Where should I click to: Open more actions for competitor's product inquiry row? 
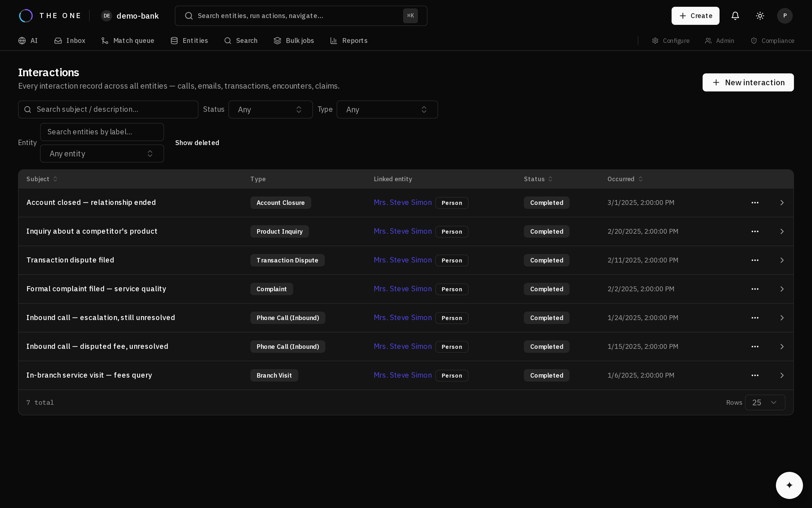755,231
